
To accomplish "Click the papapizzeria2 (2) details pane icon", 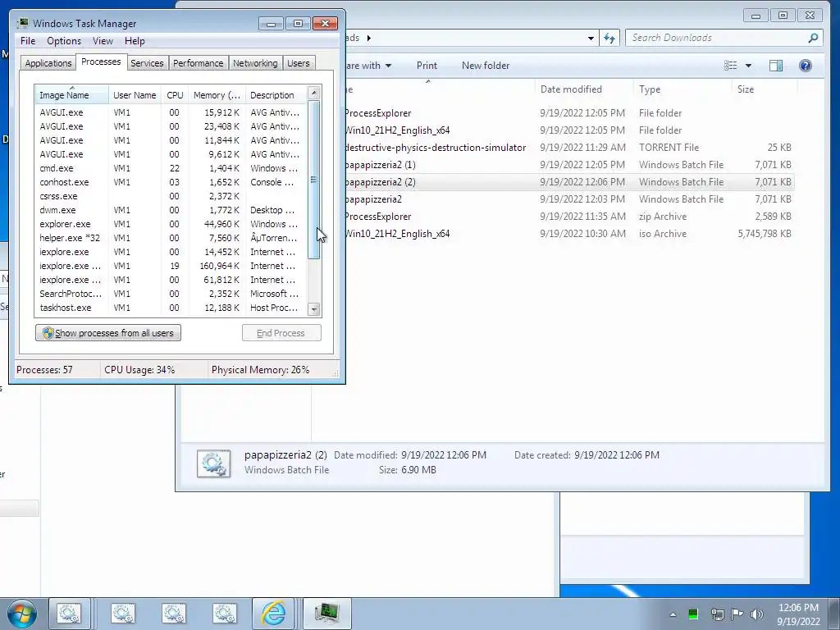I will tap(214, 463).
